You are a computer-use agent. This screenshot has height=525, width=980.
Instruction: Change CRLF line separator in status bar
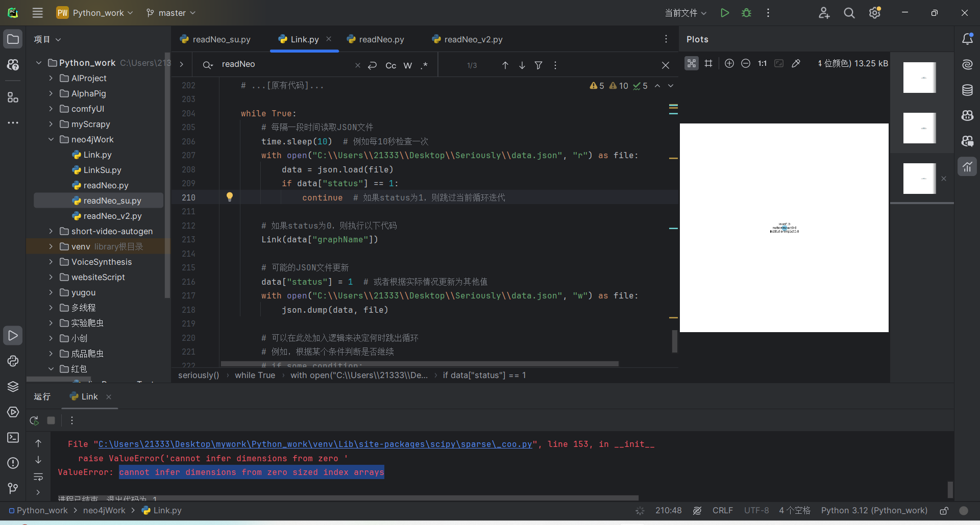point(722,511)
